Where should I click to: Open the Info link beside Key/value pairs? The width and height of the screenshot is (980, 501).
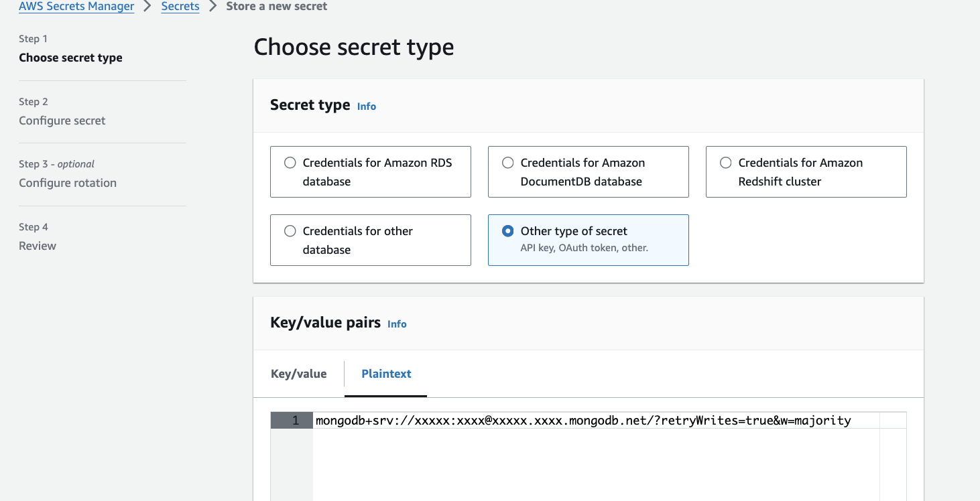click(x=397, y=324)
